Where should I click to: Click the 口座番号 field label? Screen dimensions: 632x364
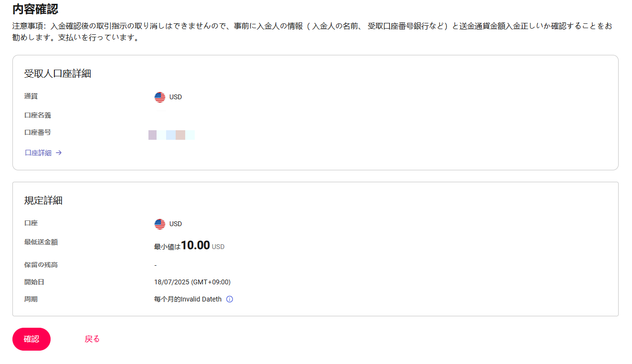(x=38, y=133)
